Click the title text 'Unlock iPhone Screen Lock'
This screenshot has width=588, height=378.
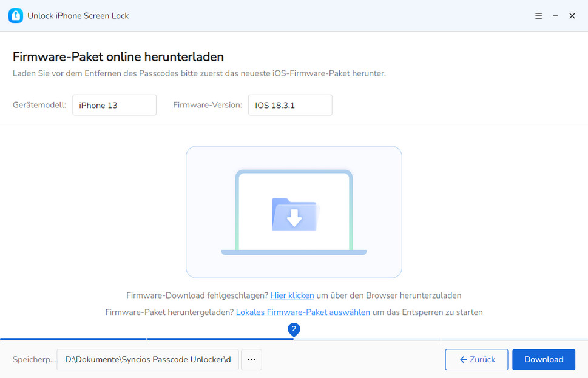click(78, 16)
